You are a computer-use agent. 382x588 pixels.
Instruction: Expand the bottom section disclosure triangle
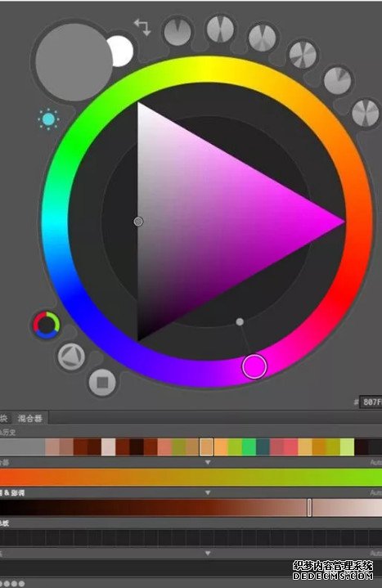coord(208,553)
